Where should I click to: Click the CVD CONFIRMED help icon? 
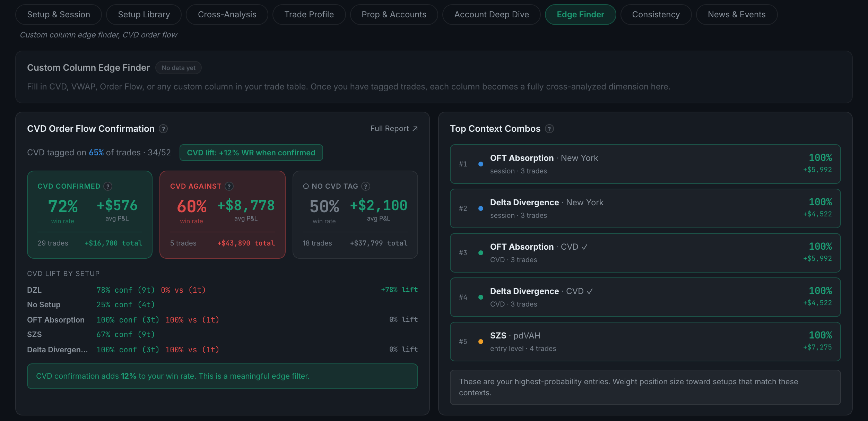(108, 186)
